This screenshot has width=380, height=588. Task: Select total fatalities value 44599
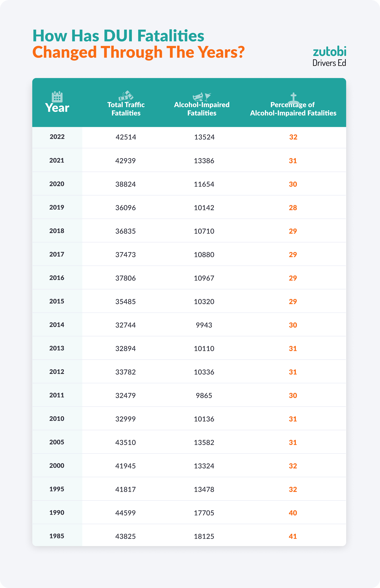[125, 513]
